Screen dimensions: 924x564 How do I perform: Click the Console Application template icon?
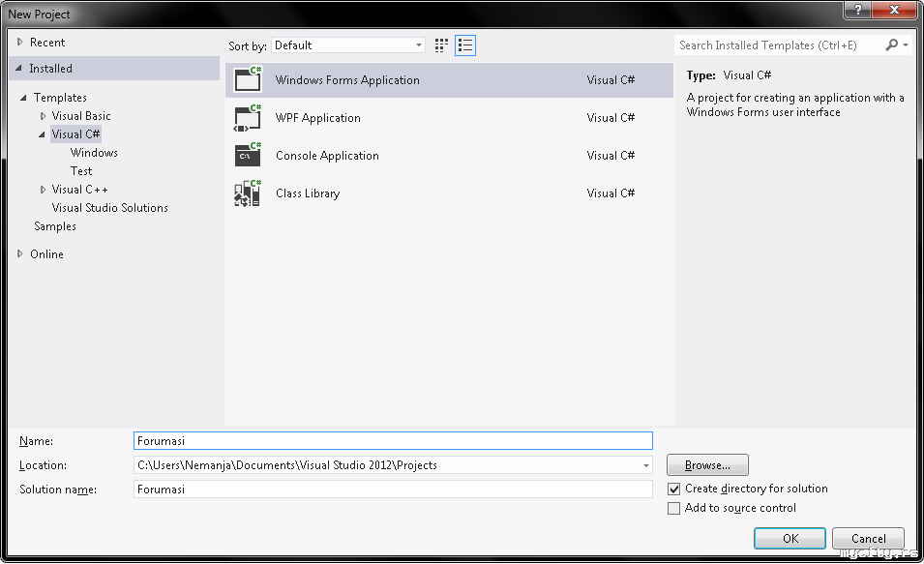(249, 156)
